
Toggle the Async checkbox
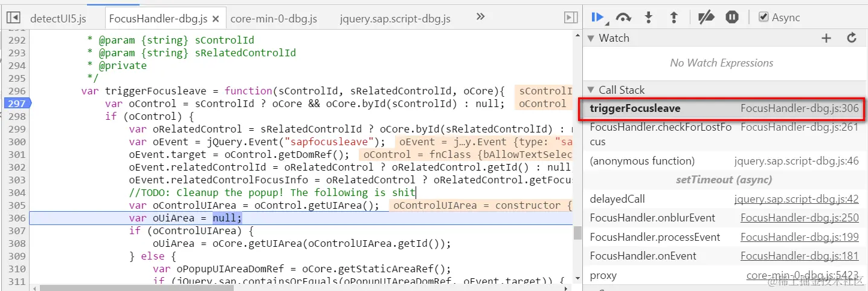[764, 18]
